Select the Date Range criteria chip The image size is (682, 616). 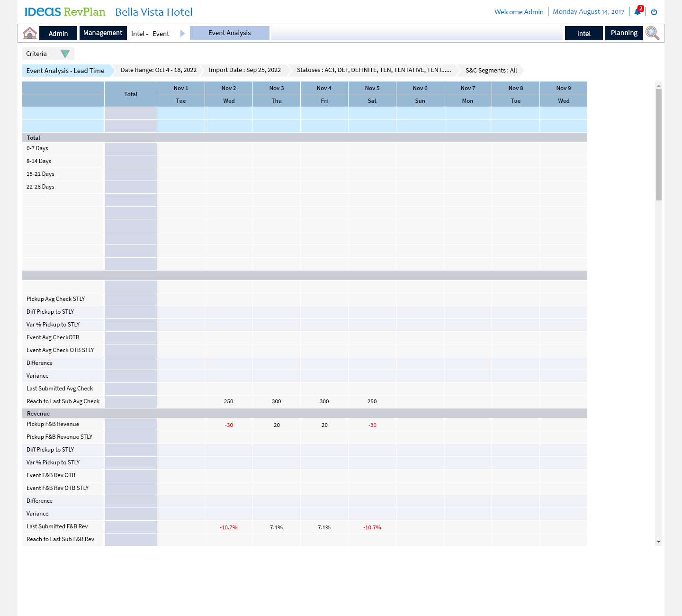[x=159, y=70]
